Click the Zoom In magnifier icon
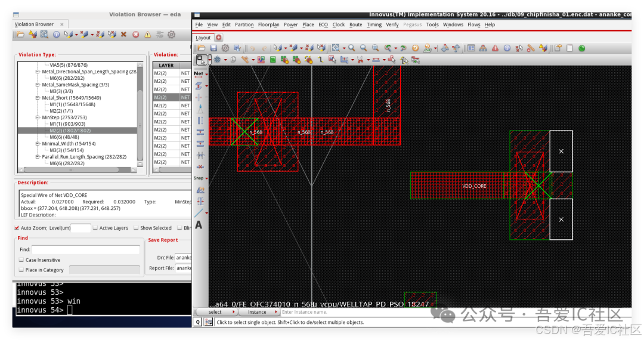The height and width of the screenshot is (340, 644). pyautogui.click(x=352, y=48)
